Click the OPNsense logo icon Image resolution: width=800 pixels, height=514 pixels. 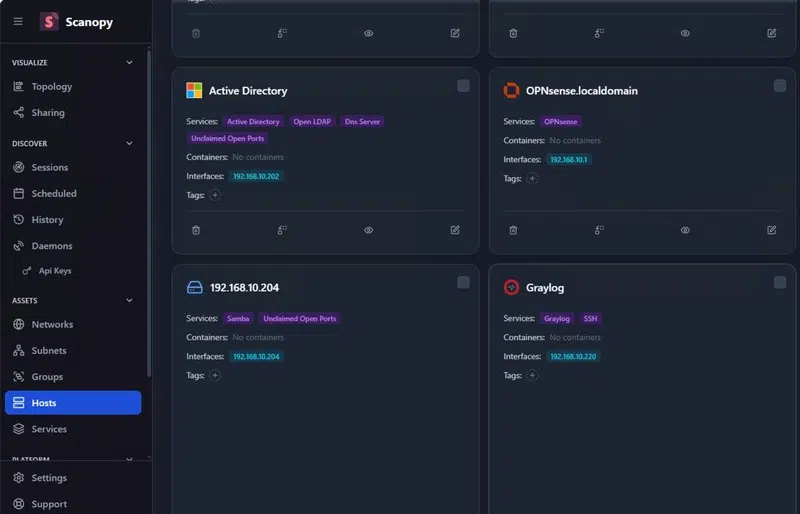click(511, 90)
